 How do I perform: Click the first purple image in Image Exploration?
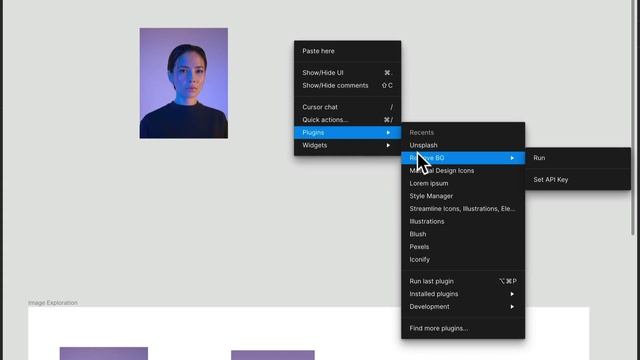(104, 353)
